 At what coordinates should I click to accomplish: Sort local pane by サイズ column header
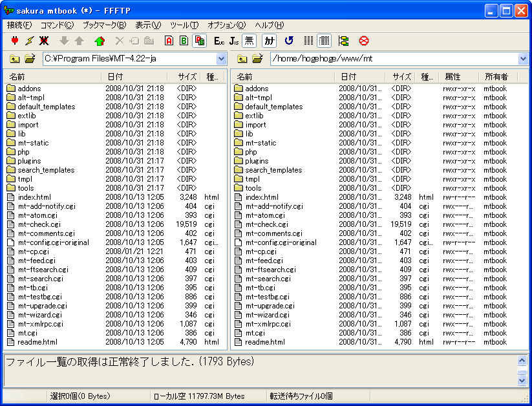tap(184, 77)
